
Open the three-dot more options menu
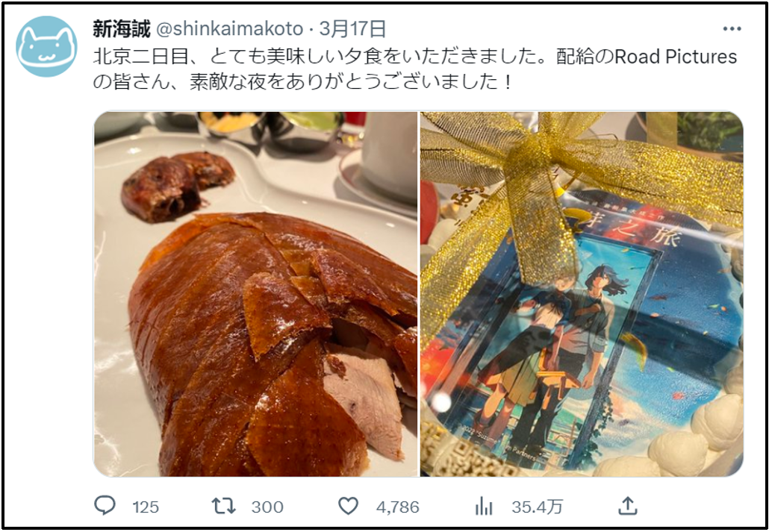pyautogui.click(x=732, y=29)
